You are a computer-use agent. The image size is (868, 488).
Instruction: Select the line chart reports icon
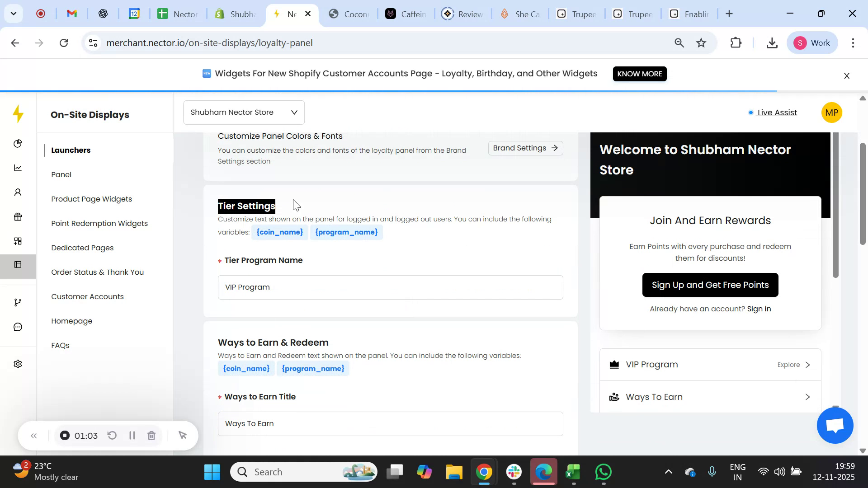18,168
